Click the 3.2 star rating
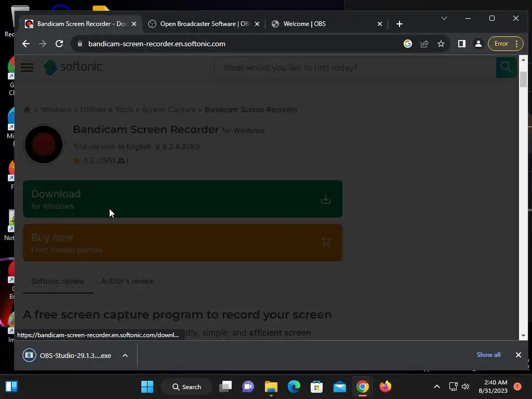The image size is (532, 399). click(x=100, y=161)
